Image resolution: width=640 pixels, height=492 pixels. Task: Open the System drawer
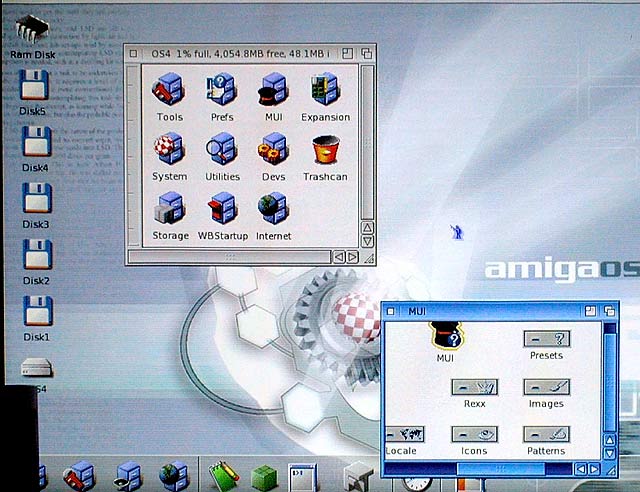[x=169, y=149]
